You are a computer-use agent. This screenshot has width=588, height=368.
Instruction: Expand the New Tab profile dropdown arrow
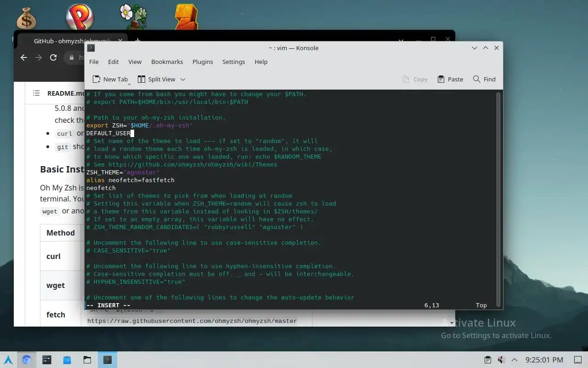[129, 84]
